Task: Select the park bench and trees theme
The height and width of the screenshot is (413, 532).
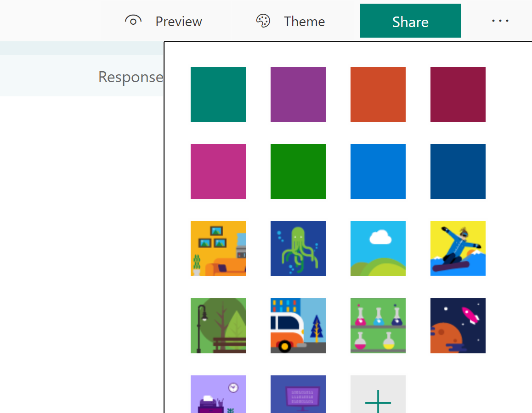Action: pos(218,326)
